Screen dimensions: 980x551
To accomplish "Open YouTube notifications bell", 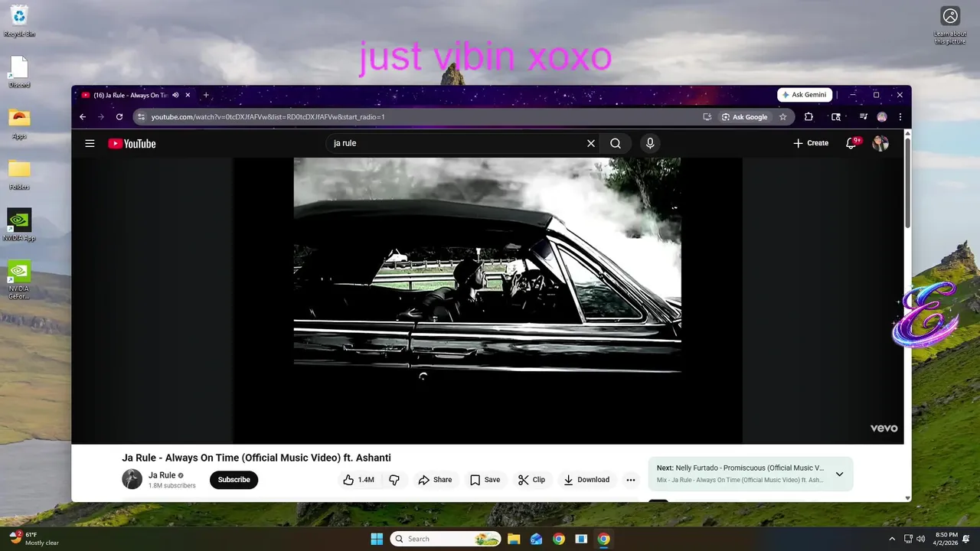I will pyautogui.click(x=851, y=143).
